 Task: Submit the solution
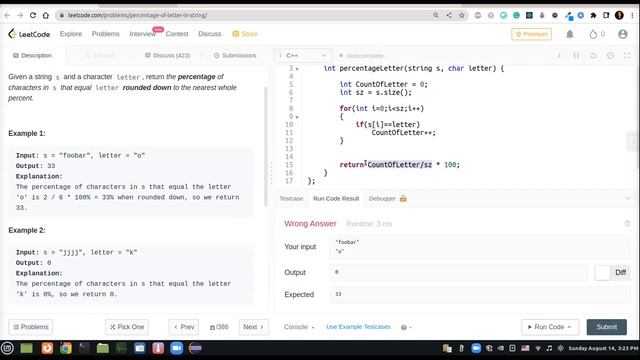coord(607,327)
